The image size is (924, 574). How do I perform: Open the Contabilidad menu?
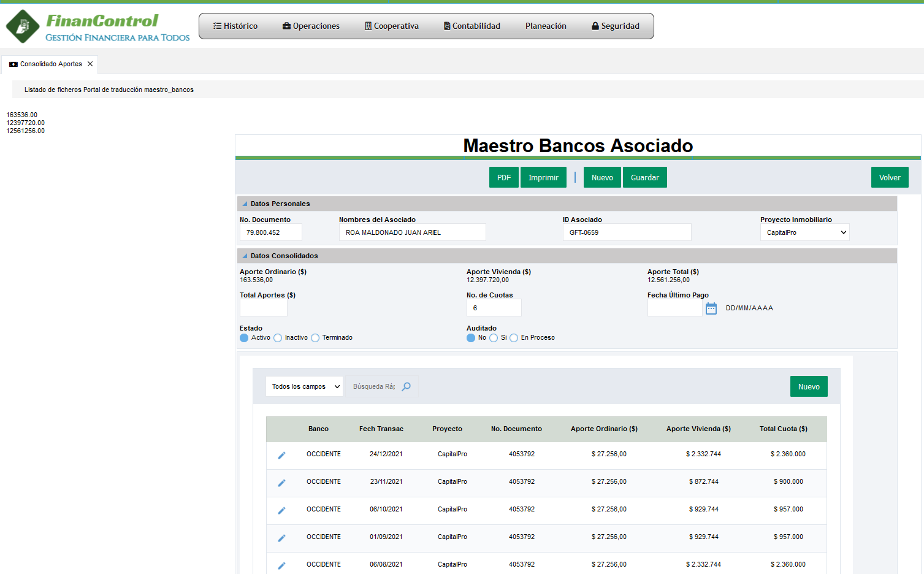(x=472, y=26)
